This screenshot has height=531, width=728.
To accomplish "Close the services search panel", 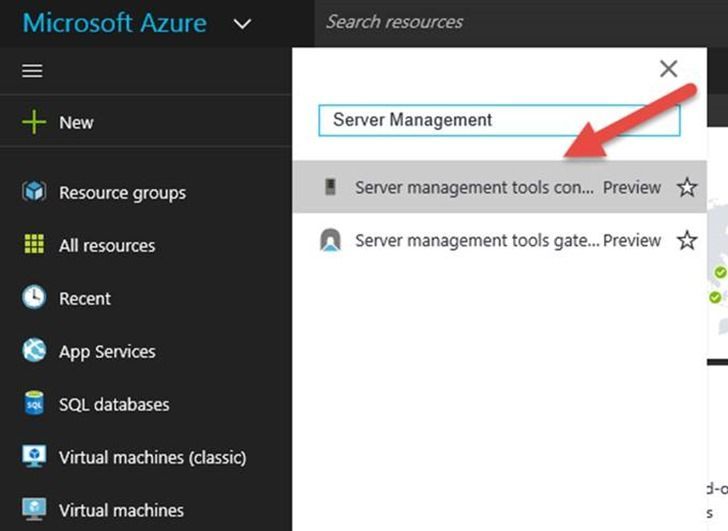I will coord(669,68).
